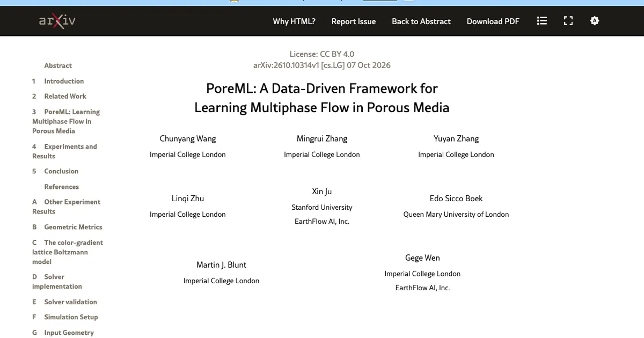This screenshot has height=338, width=644.
Task: Open appendix D Solver implementation
Action: coord(57,282)
